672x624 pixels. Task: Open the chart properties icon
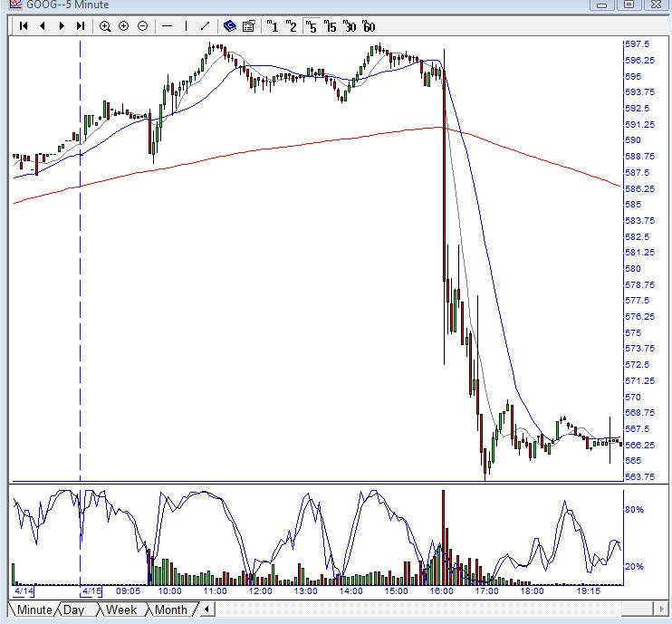coord(249,26)
